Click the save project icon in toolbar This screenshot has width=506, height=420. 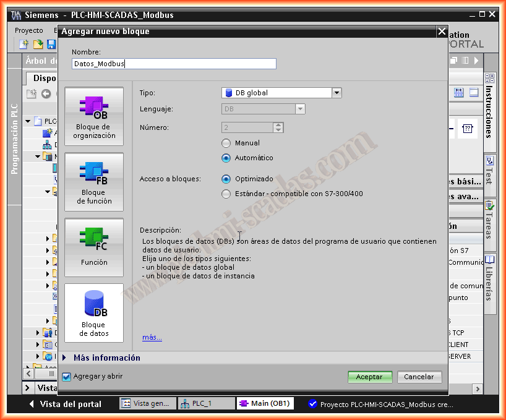coord(51,45)
